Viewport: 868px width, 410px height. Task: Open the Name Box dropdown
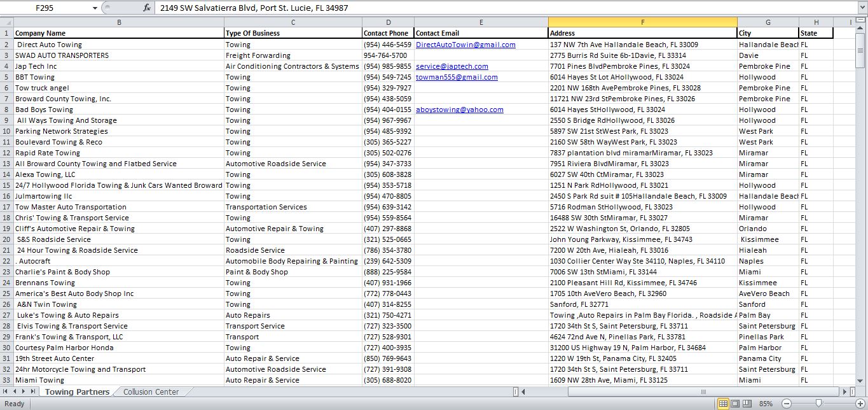pyautogui.click(x=95, y=8)
